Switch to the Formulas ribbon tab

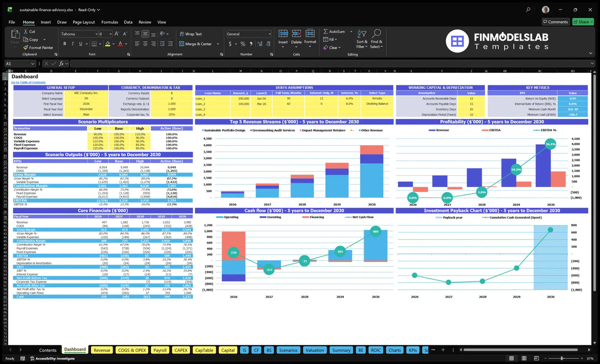pos(109,22)
